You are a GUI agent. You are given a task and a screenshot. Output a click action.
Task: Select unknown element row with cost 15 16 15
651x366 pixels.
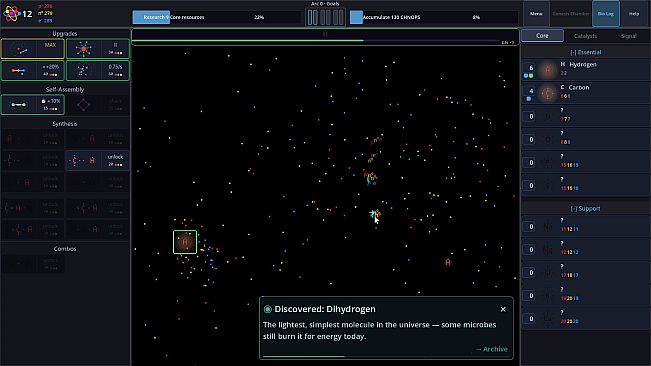(x=585, y=162)
